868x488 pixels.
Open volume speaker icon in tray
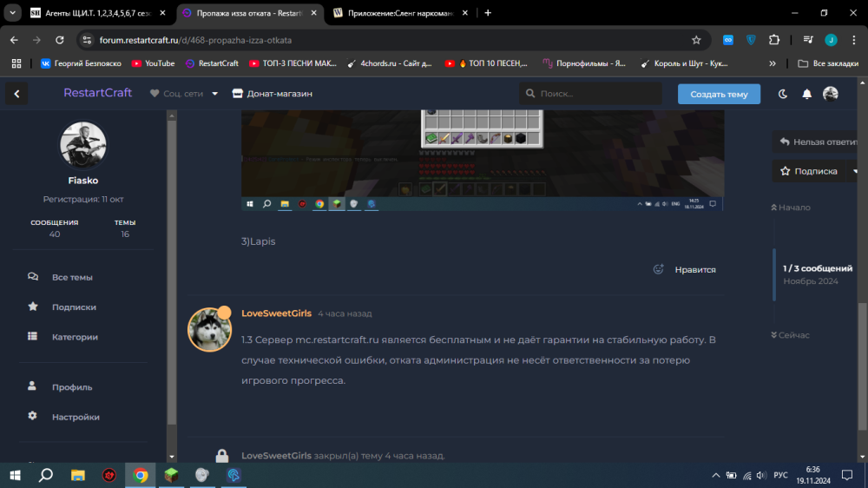pyautogui.click(x=762, y=475)
